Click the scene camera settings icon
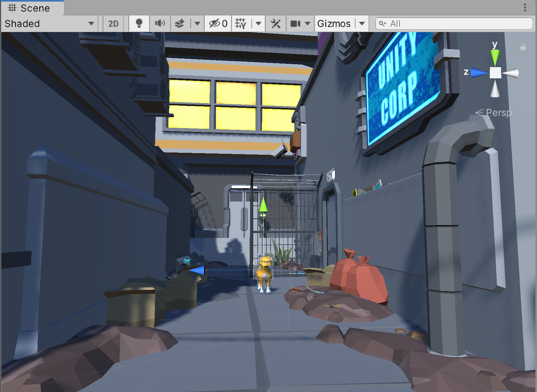The width and height of the screenshot is (537, 392). 295,23
